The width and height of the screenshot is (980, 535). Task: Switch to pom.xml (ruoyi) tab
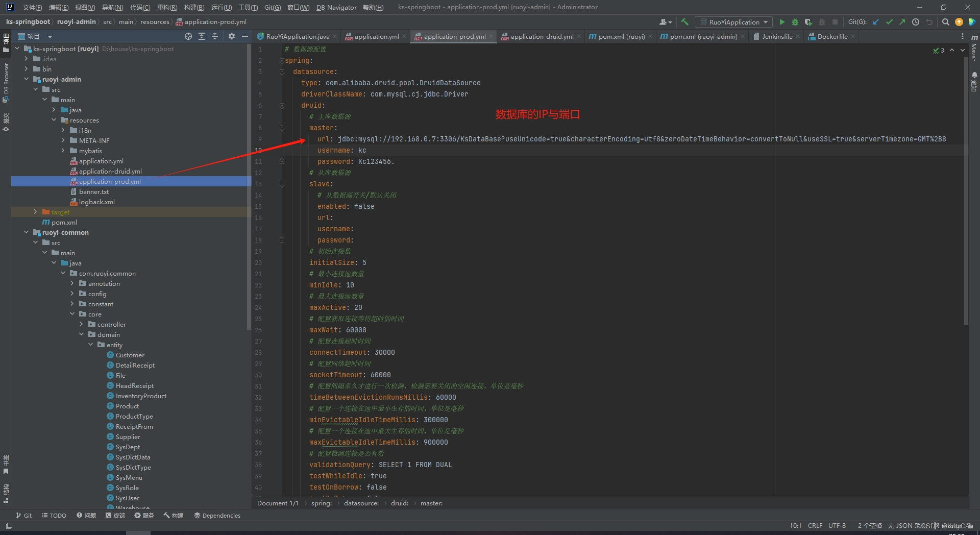click(621, 36)
